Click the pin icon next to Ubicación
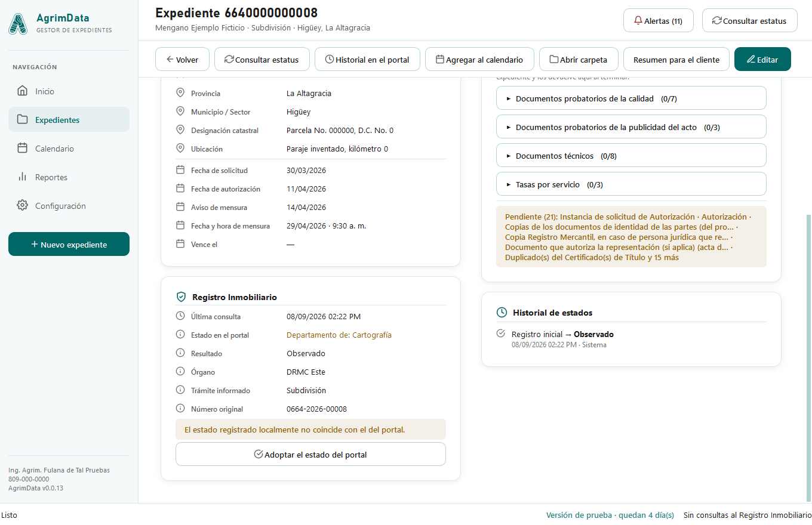The width and height of the screenshot is (812, 525). pos(180,149)
